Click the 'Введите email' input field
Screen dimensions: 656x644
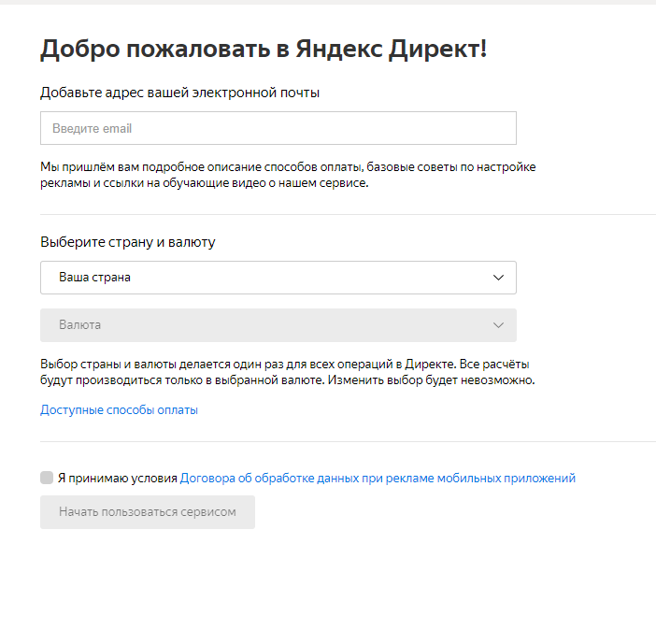[x=278, y=128]
